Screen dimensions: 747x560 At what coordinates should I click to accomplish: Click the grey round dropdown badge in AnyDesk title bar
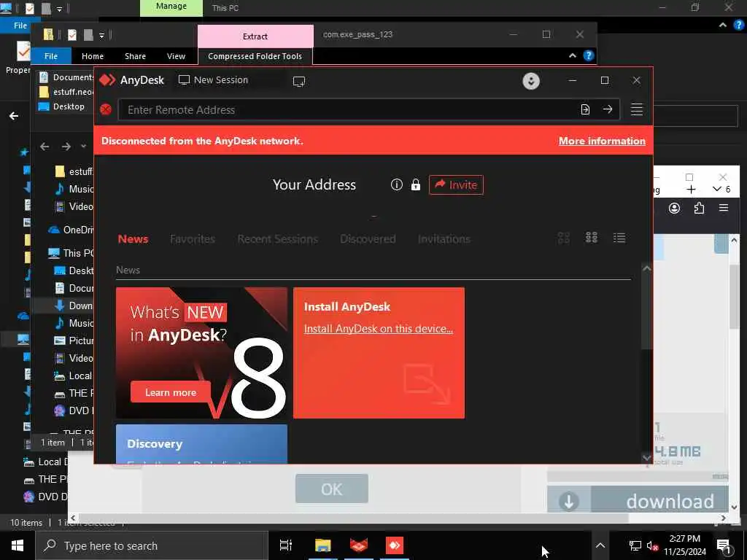pyautogui.click(x=531, y=81)
